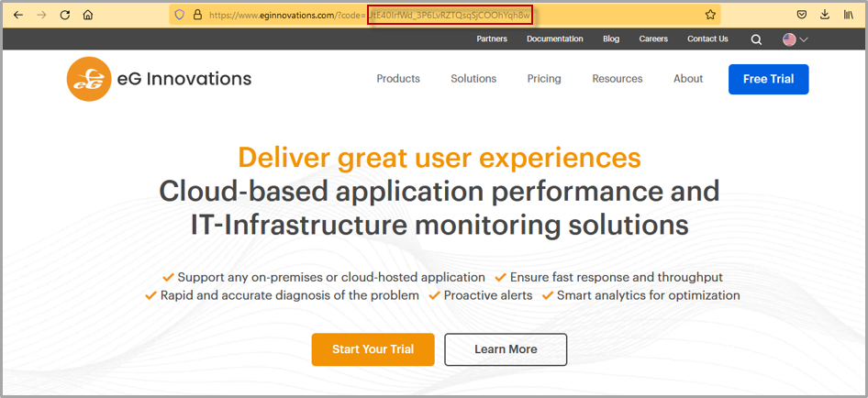
Task: Click the orange Start Your Trial button
Action: pos(373,349)
